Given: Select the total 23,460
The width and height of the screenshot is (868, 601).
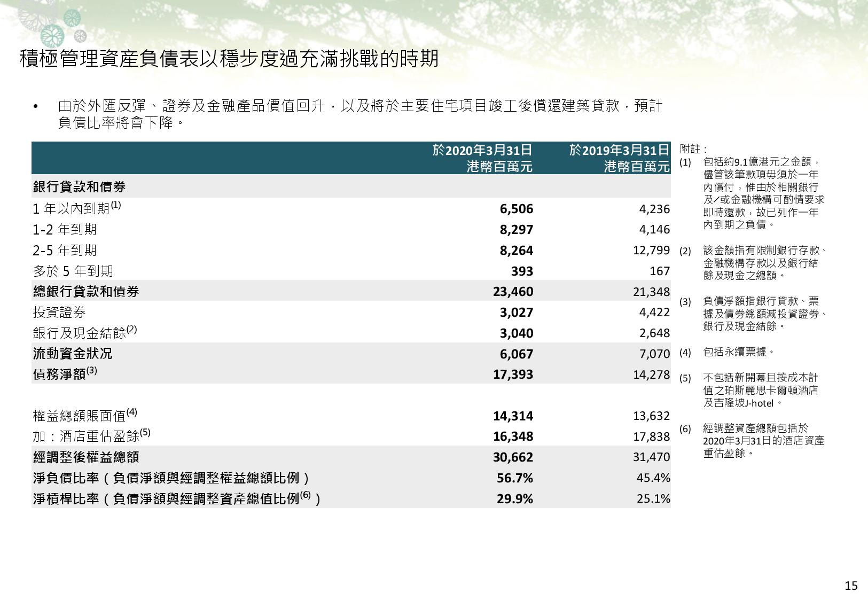Looking at the screenshot, I should (513, 292).
